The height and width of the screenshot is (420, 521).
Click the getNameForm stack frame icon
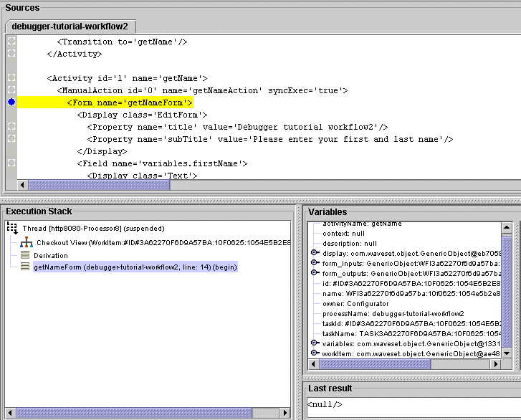pyautogui.click(x=25, y=267)
